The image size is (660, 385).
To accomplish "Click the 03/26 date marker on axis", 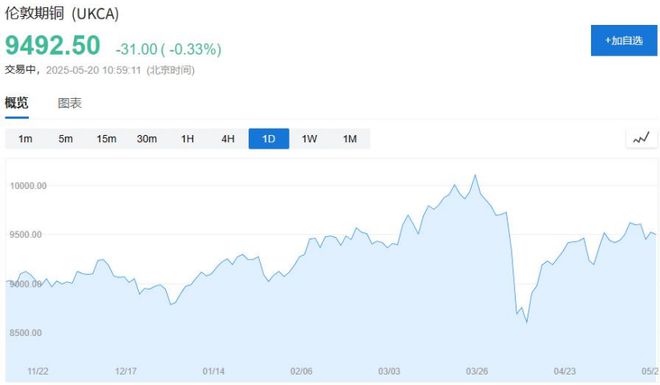I will pyautogui.click(x=477, y=371).
